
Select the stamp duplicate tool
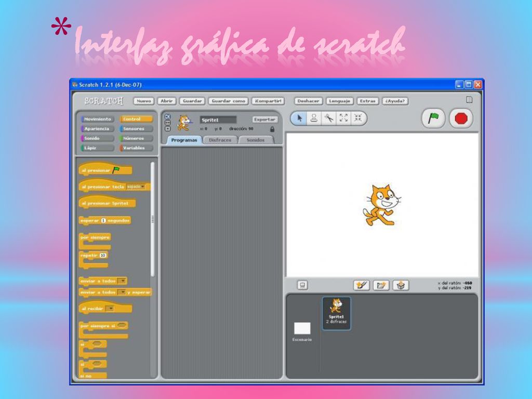point(314,118)
